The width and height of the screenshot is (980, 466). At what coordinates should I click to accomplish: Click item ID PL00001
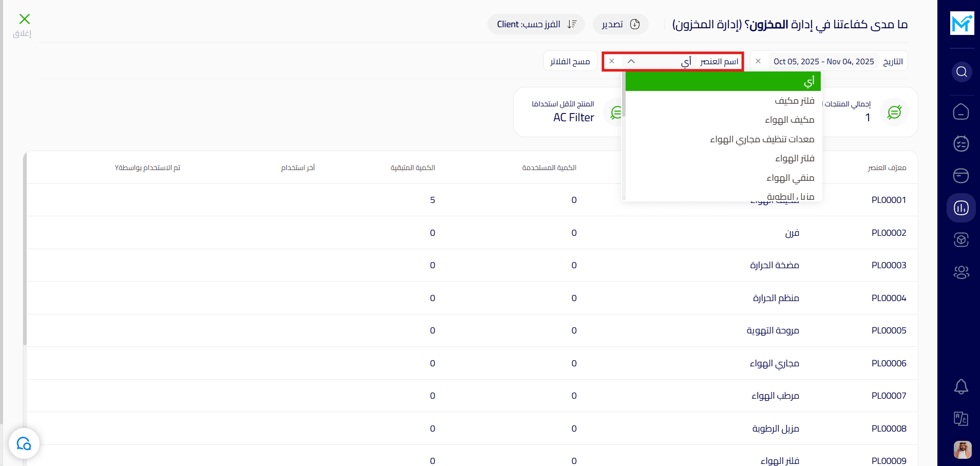(x=889, y=200)
